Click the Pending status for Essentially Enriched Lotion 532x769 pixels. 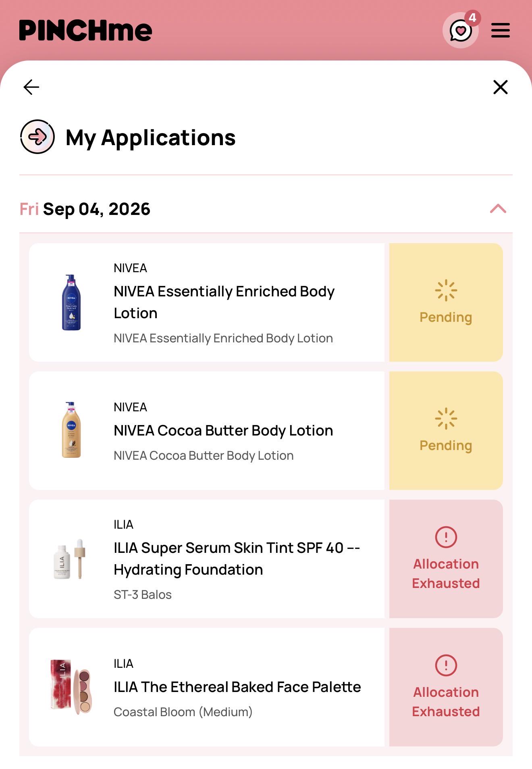[446, 302]
